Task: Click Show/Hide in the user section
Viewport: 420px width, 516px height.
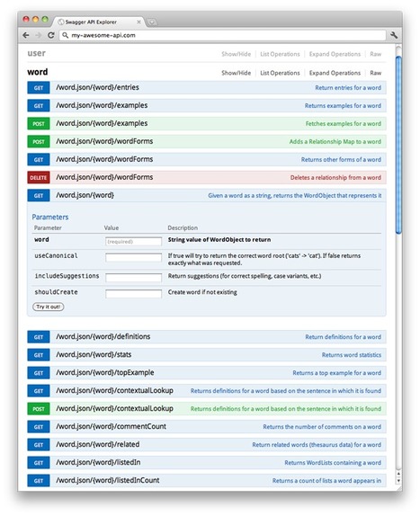Action: pyautogui.click(x=236, y=54)
